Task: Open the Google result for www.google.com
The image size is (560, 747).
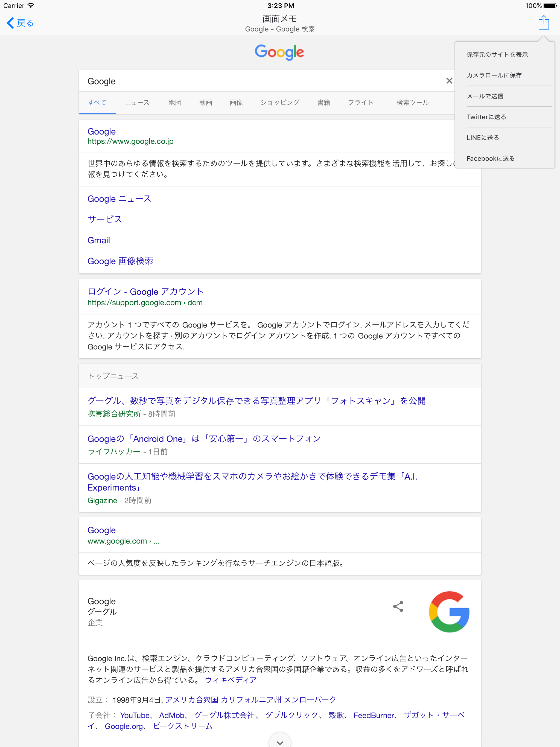Action: click(x=101, y=530)
